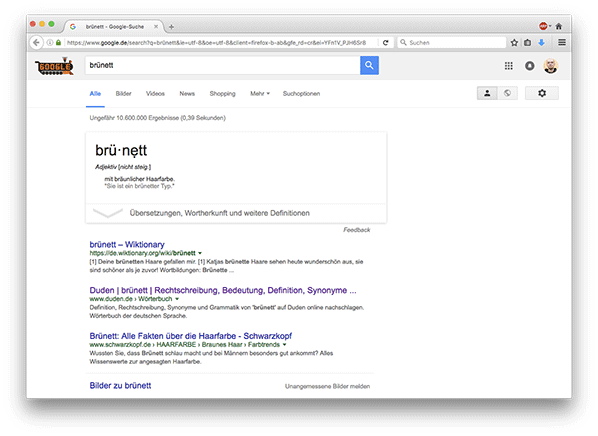Toggle hide private results globe icon
Screen dimensions: 598x436
[507, 93]
